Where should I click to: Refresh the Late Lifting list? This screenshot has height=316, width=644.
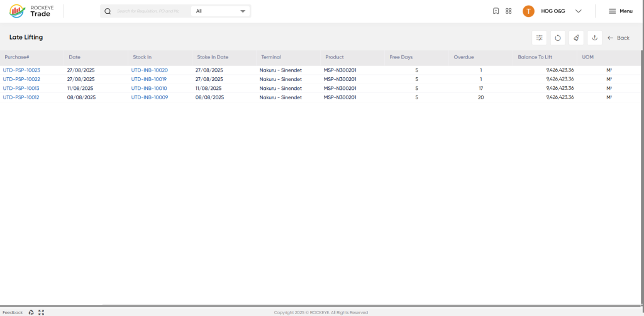pos(558,38)
